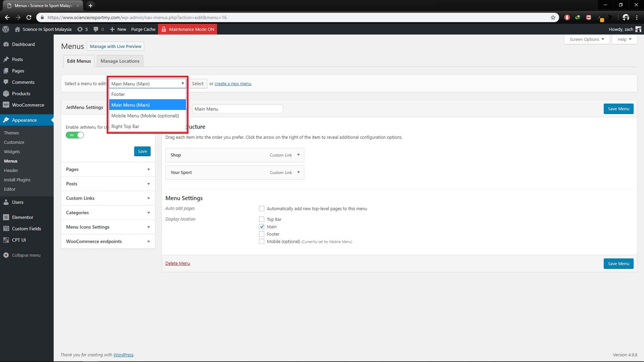This screenshot has height=362, width=644.
Task: Click Manage with Live Preview button
Action: tap(115, 46)
